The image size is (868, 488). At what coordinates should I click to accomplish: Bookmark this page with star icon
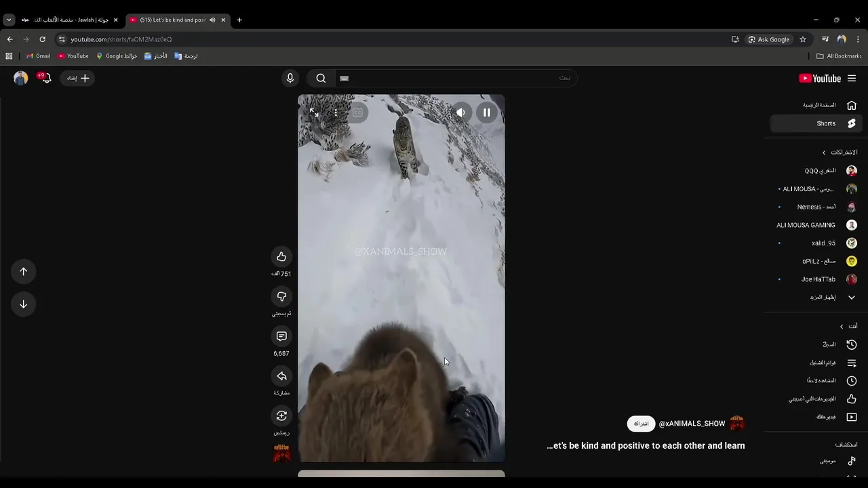pos(803,39)
